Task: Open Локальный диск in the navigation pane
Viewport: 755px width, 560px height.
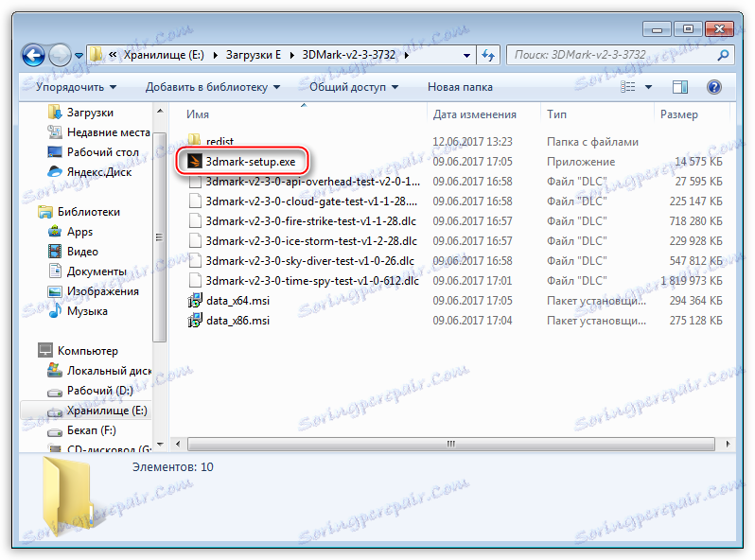Action: (99, 371)
